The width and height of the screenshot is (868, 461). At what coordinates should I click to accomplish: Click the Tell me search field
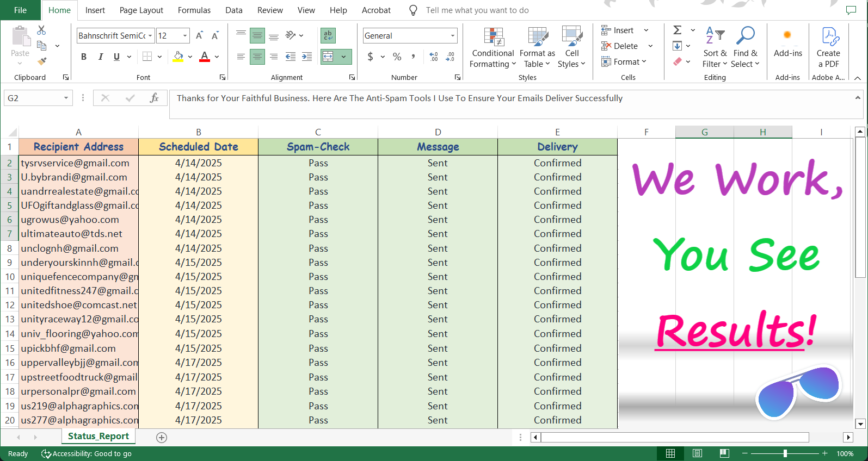(477, 10)
